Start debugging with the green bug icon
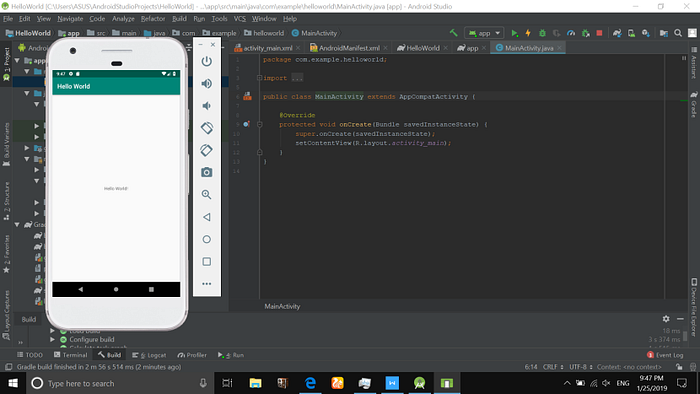Viewport: 700px width, 394px height. pos(542,33)
